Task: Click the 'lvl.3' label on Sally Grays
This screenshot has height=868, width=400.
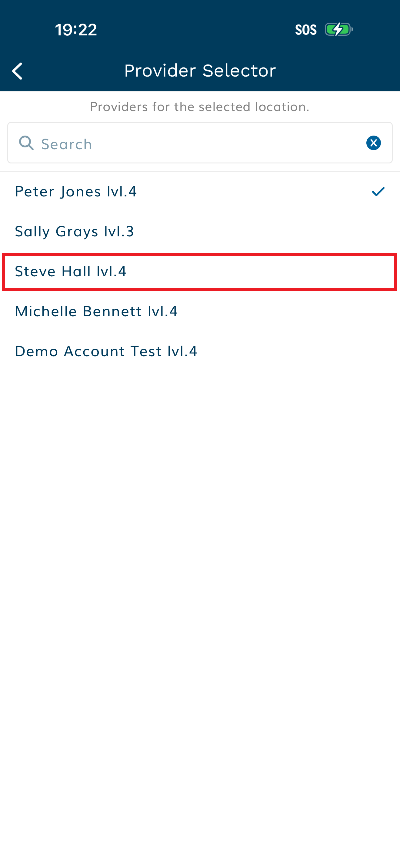Action: coord(119,232)
